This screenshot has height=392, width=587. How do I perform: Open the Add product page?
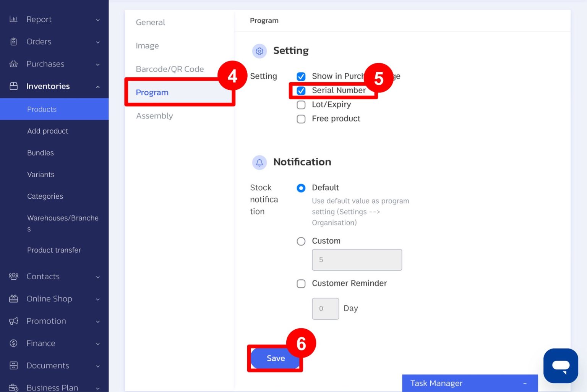click(x=48, y=131)
